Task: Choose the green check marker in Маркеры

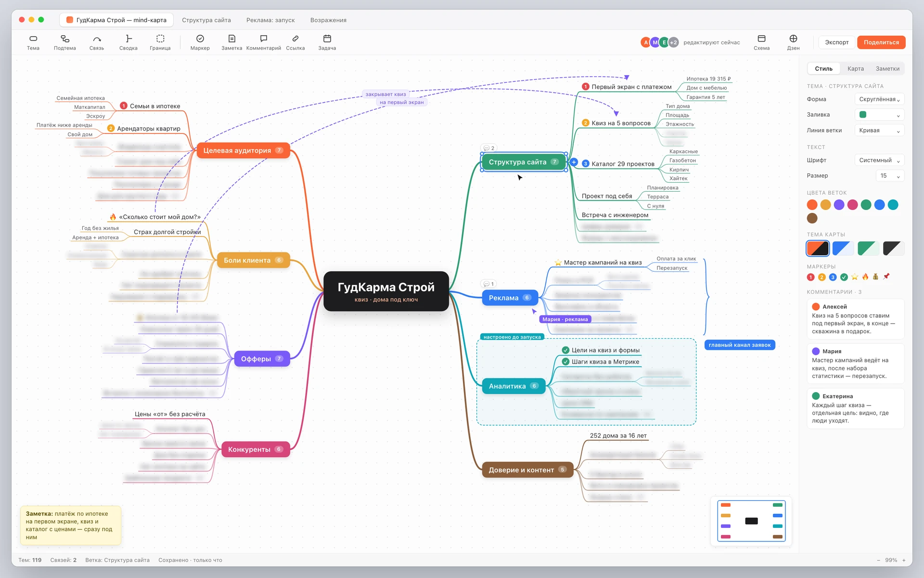Action: tap(844, 277)
